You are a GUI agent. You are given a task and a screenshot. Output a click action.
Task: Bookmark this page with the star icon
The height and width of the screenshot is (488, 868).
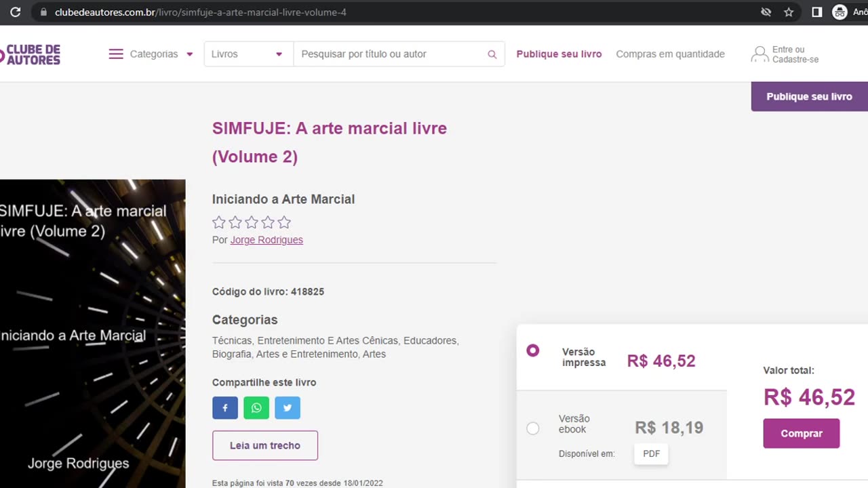(x=789, y=12)
